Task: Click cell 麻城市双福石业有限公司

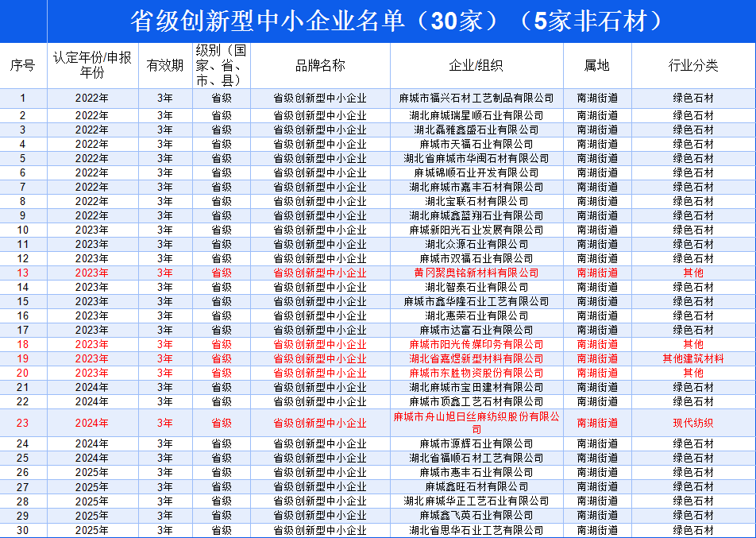Action: [x=476, y=259]
